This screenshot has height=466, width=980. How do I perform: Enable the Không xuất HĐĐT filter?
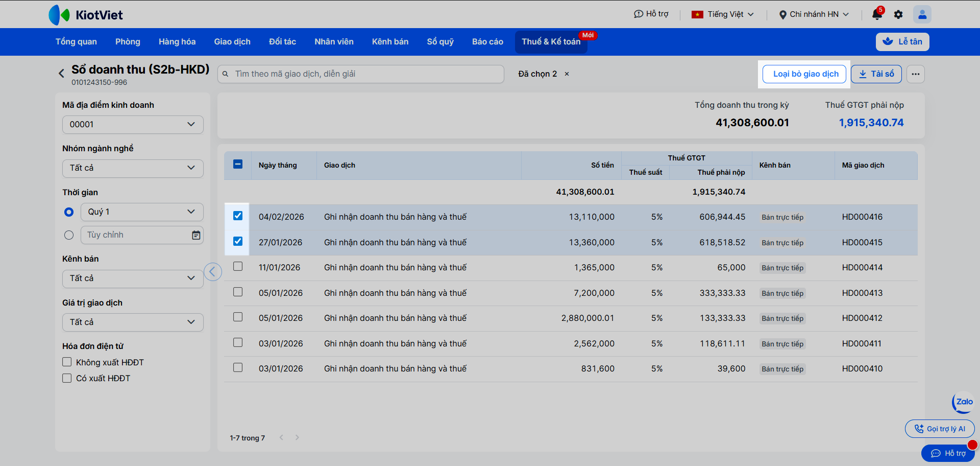click(x=67, y=362)
